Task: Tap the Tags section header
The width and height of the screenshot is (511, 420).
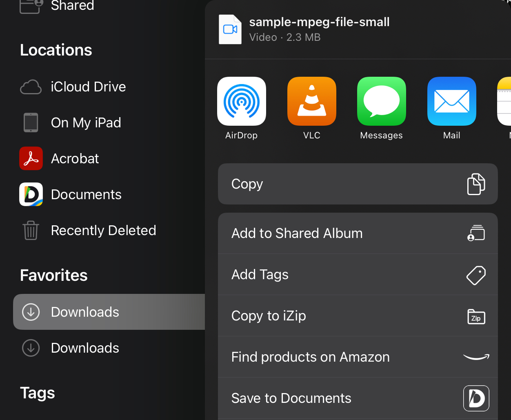Action: click(38, 393)
